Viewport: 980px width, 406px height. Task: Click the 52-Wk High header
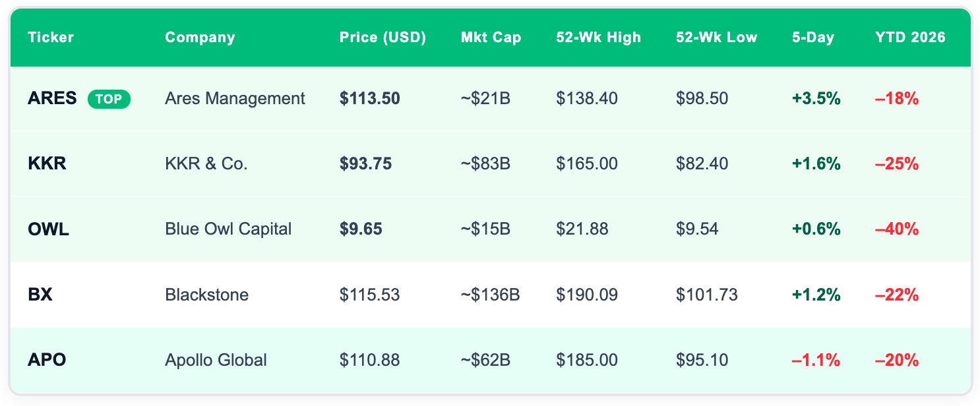pyautogui.click(x=598, y=38)
